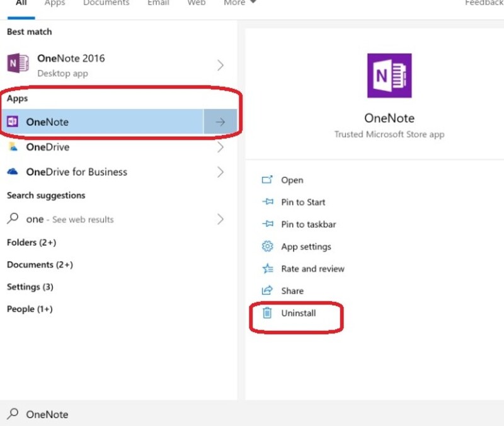Click the web search magnifier icon beside 'one'

13,219
